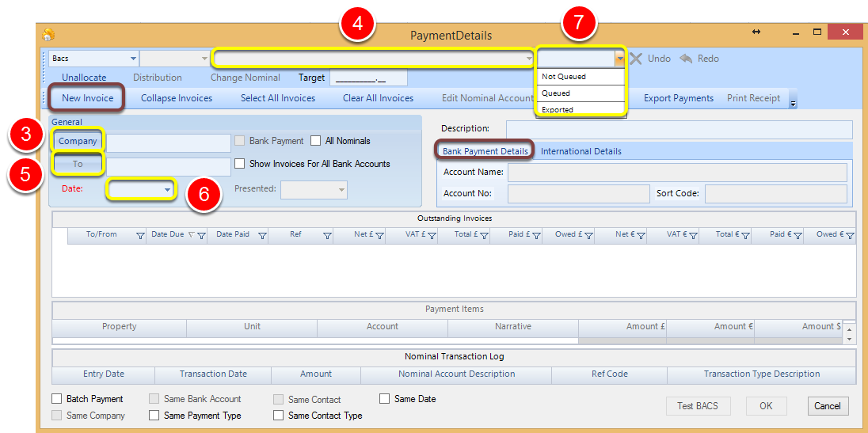Tick the Same Contact Type checkbox
The height and width of the screenshot is (433, 868).
click(279, 416)
